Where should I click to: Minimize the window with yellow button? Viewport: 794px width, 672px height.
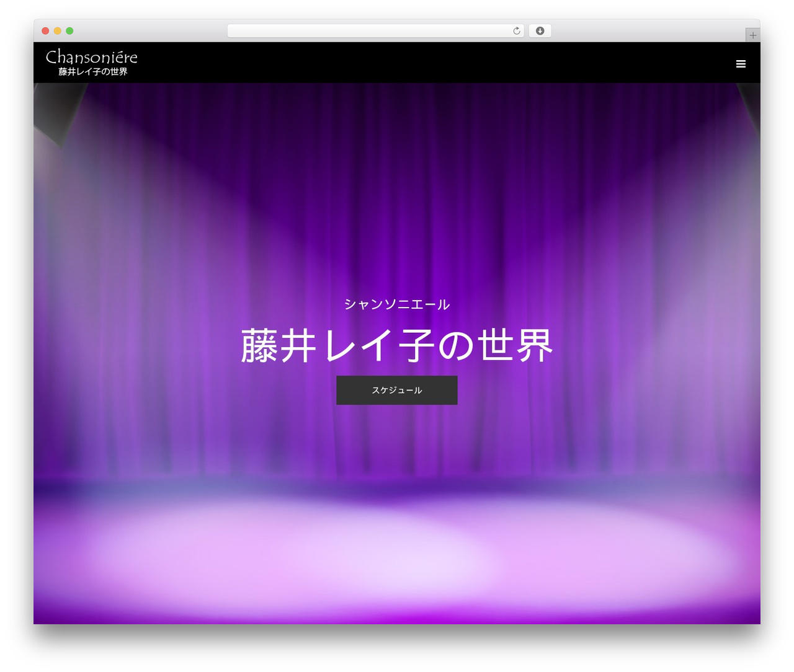[x=58, y=31]
